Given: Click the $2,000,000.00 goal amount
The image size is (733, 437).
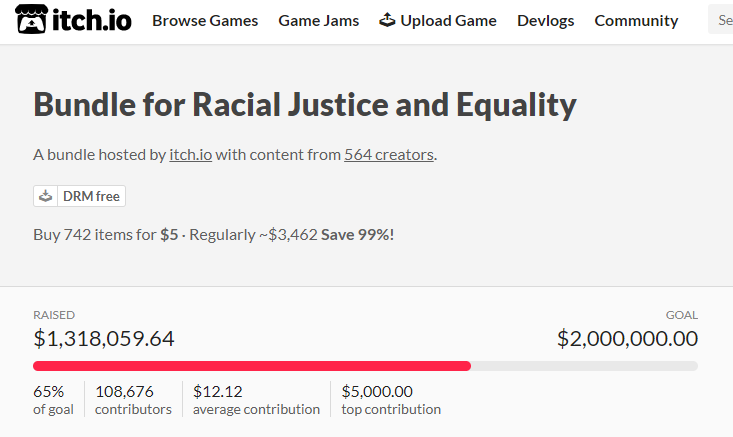Looking at the screenshot, I should [x=627, y=338].
